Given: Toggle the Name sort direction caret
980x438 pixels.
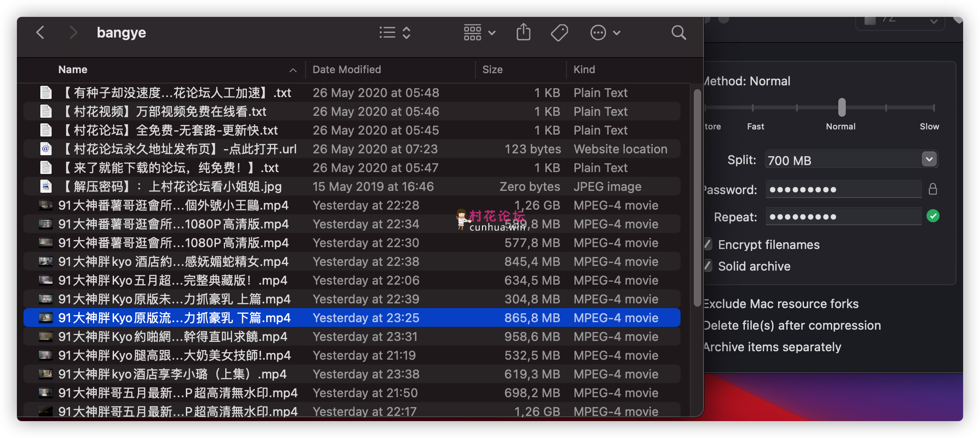Looking at the screenshot, I should click(293, 70).
